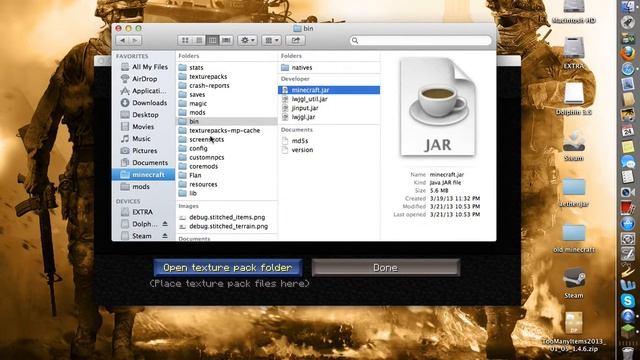This screenshot has width=640, height=360.
Task: Select minecraft in the sidebar favorites
Action: (x=143, y=175)
